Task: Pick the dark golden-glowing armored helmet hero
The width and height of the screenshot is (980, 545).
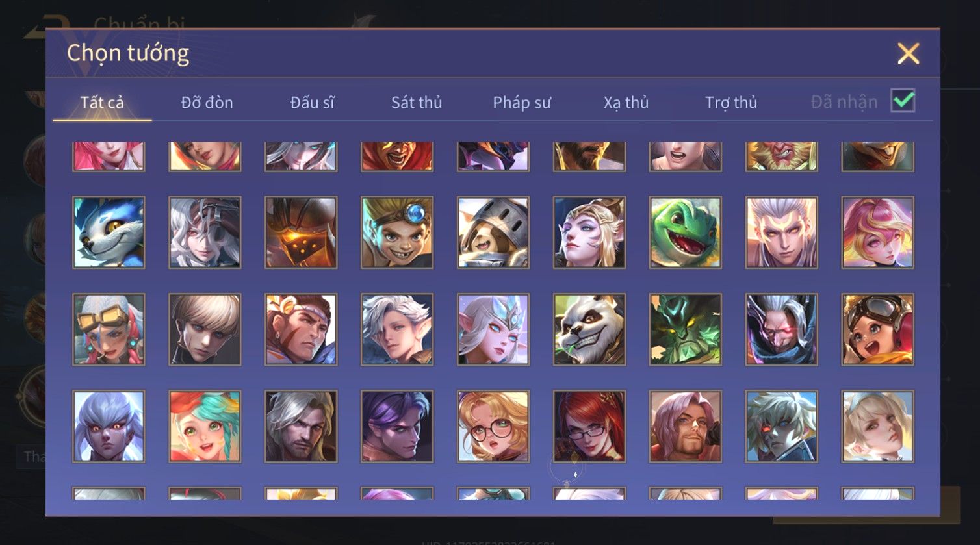Action: (x=301, y=233)
